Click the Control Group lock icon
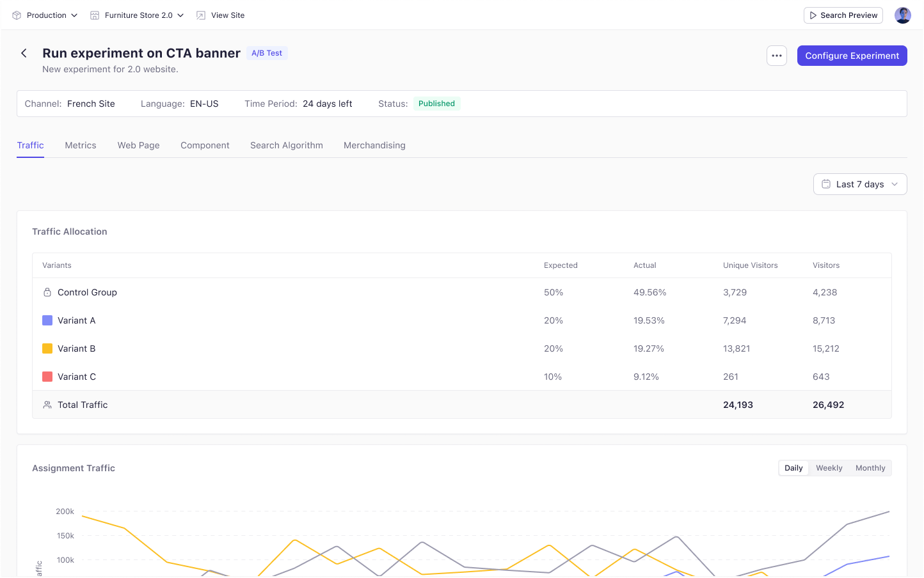The height and width of the screenshot is (578, 924). pos(47,292)
